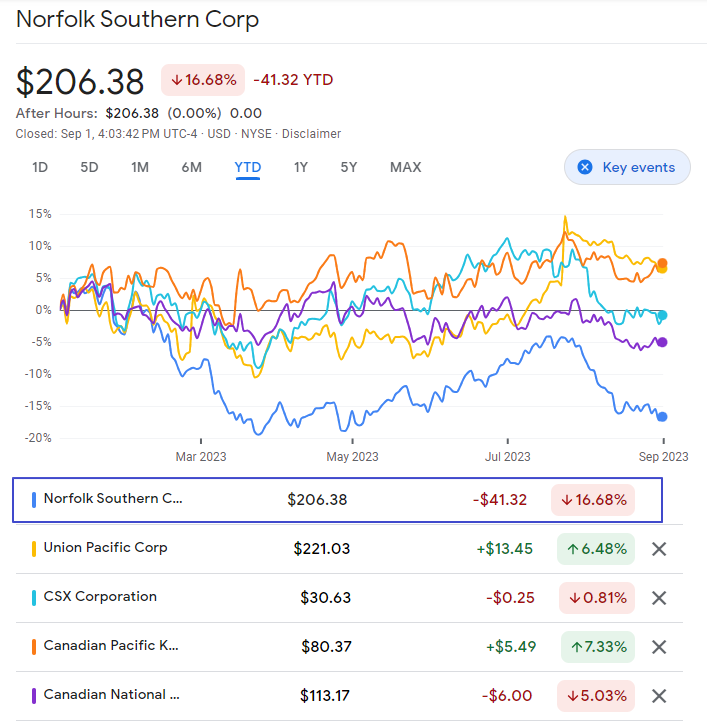This screenshot has width=707, height=727.
Task: Click the large $206.38 price
Action: [x=80, y=82]
